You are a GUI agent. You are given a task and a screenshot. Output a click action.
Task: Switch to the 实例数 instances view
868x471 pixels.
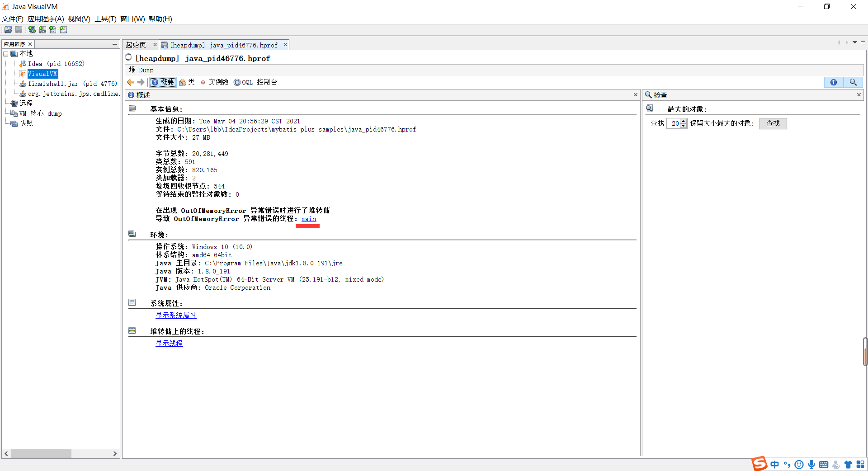[214, 82]
